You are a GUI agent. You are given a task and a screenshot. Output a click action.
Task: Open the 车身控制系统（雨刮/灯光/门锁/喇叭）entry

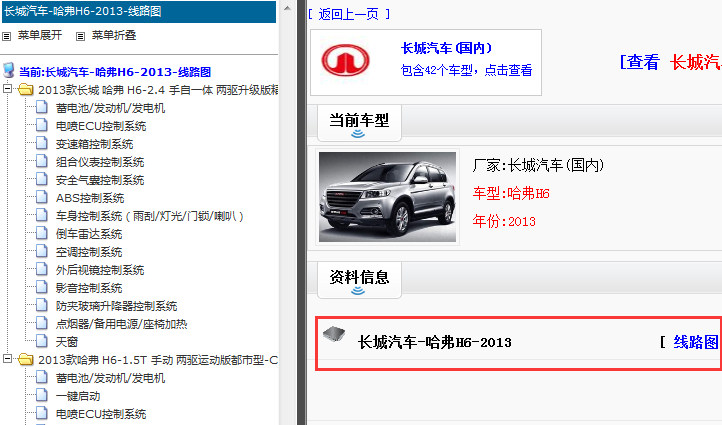(x=150, y=215)
